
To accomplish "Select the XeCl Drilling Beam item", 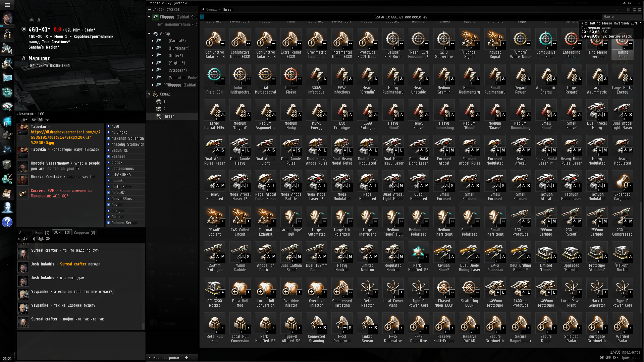I will 520,257.
